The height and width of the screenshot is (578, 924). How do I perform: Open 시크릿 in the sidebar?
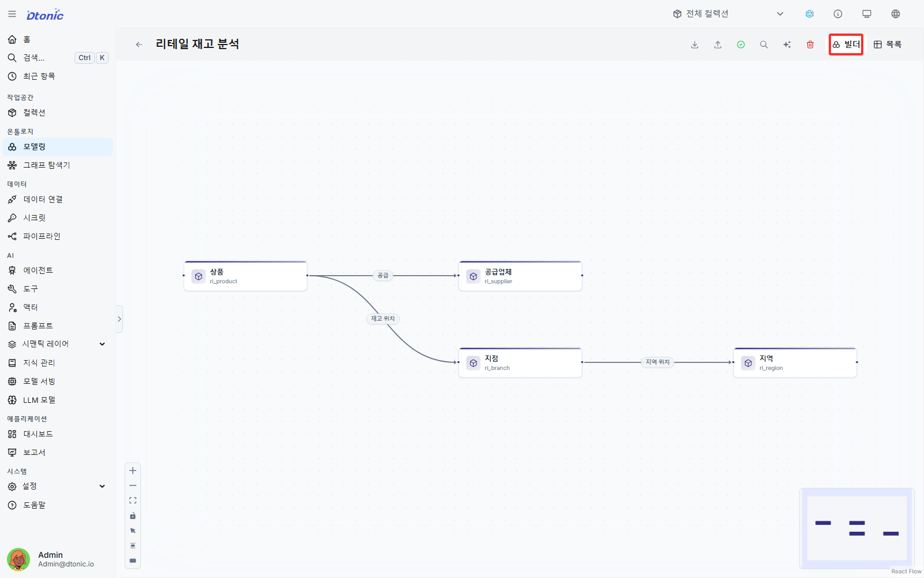(x=58, y=218)
